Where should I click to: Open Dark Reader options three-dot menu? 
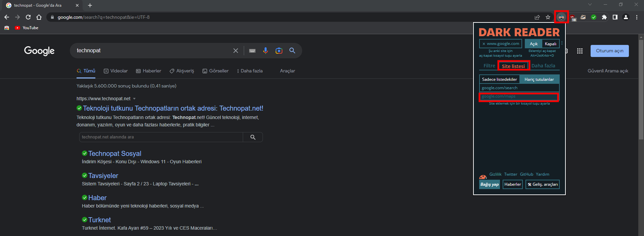pos(562,43)
